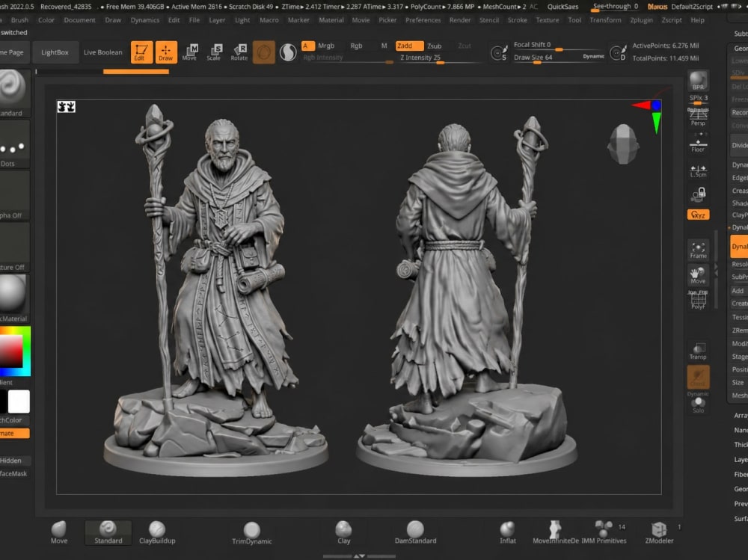Click the Gizmo 3D sphere icon
Screen dimensions: 748x560
[x=263, y=52]
